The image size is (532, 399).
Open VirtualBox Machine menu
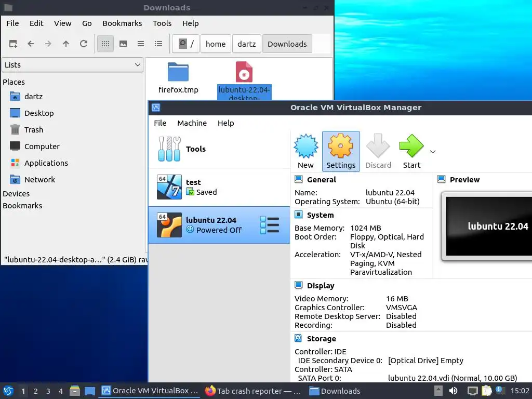192,123
